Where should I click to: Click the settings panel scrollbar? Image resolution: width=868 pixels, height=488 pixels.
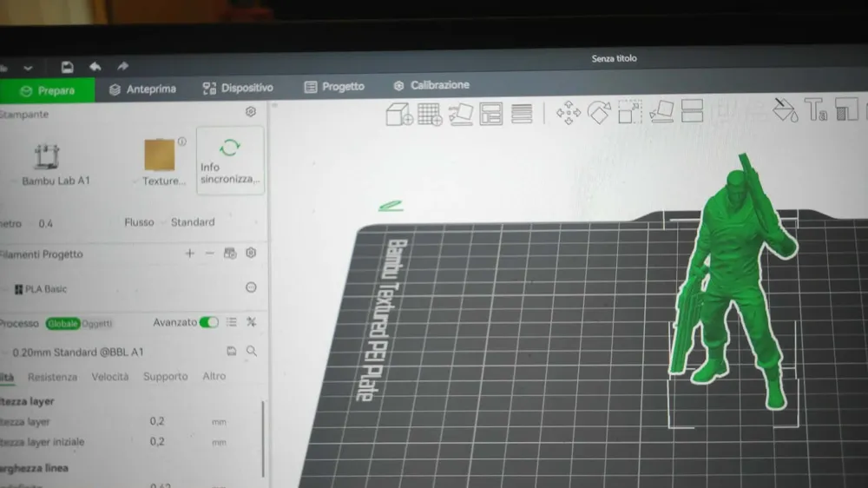[x=263, y=438]
